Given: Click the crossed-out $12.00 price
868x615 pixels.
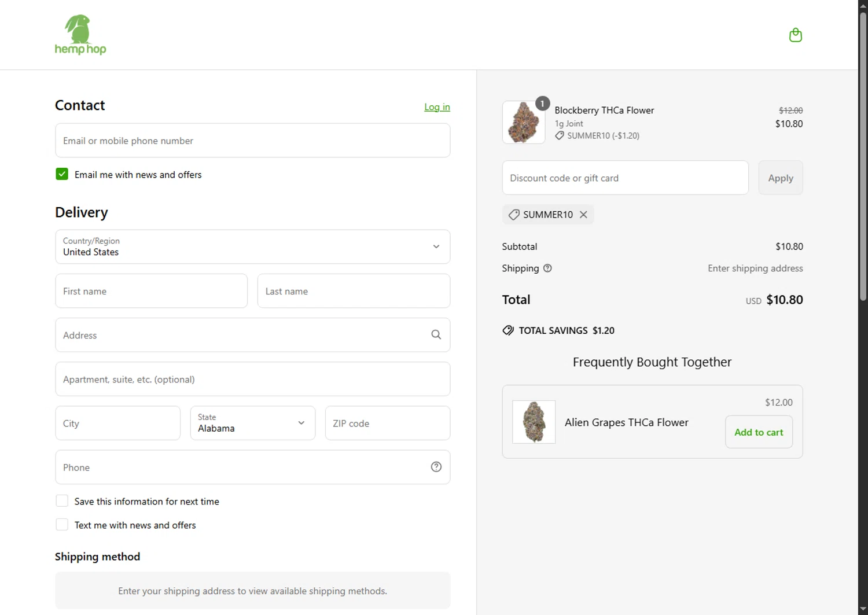Looking at the screenshot, I should [790, 111].
